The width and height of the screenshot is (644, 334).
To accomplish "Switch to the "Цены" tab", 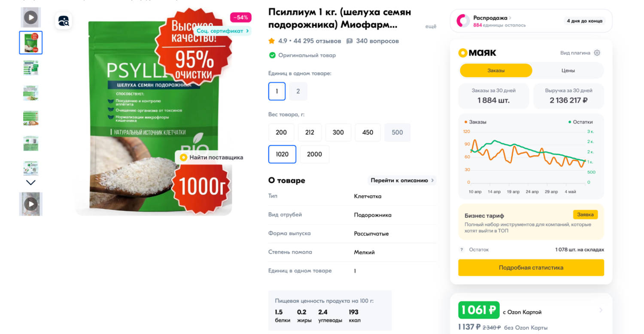I will click(568, 70).
